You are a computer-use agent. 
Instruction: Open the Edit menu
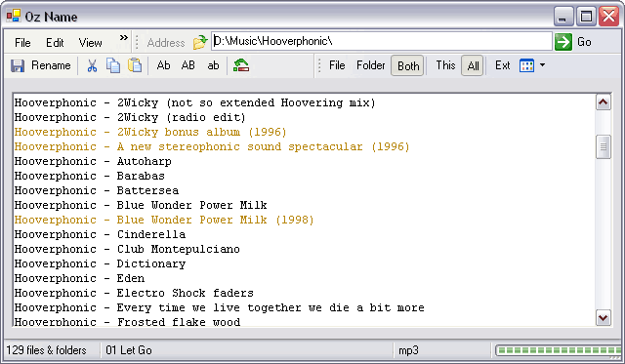pos(55,43)
